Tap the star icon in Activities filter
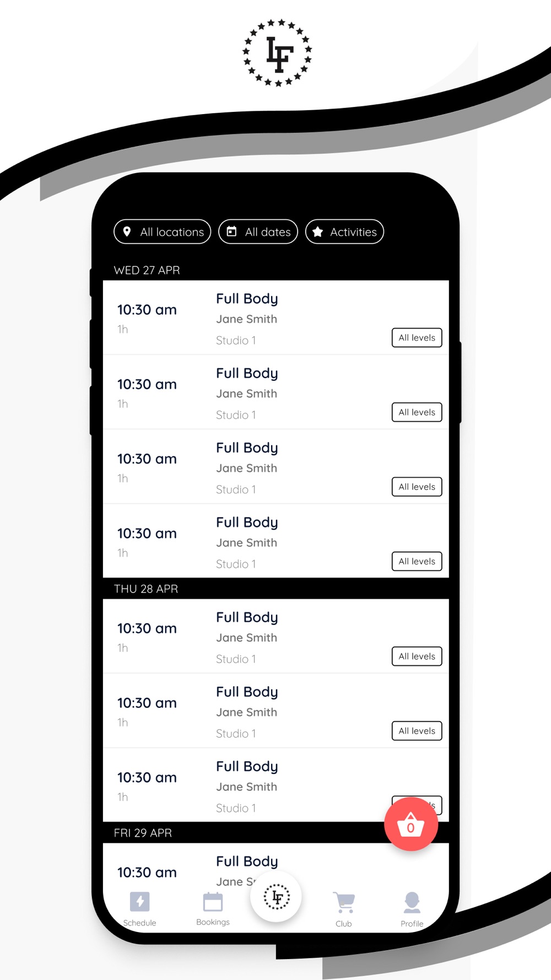This screenshot has height=980, width=551. click(318, 232)
